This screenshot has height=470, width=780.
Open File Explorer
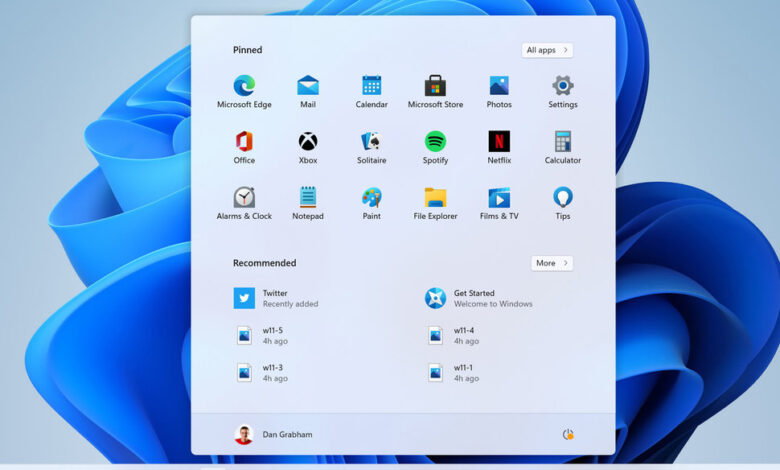[435, 198]
